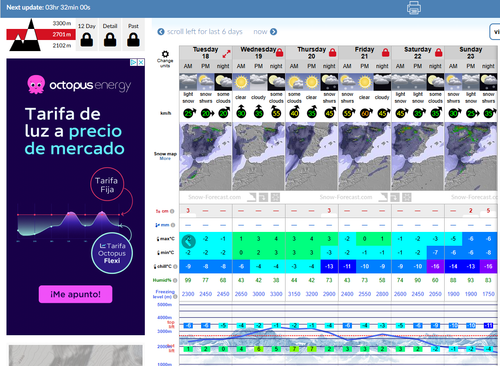Select the 2701m mid elevation

62,34
